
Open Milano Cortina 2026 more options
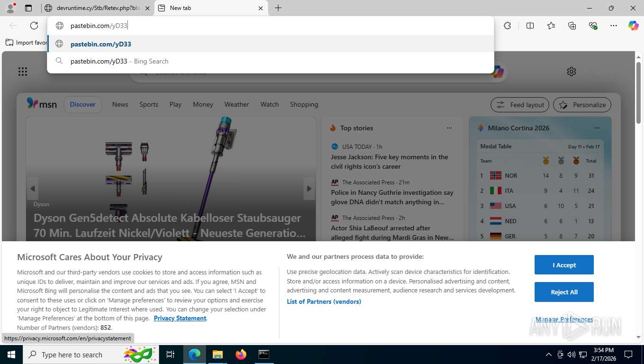point(597,128)
